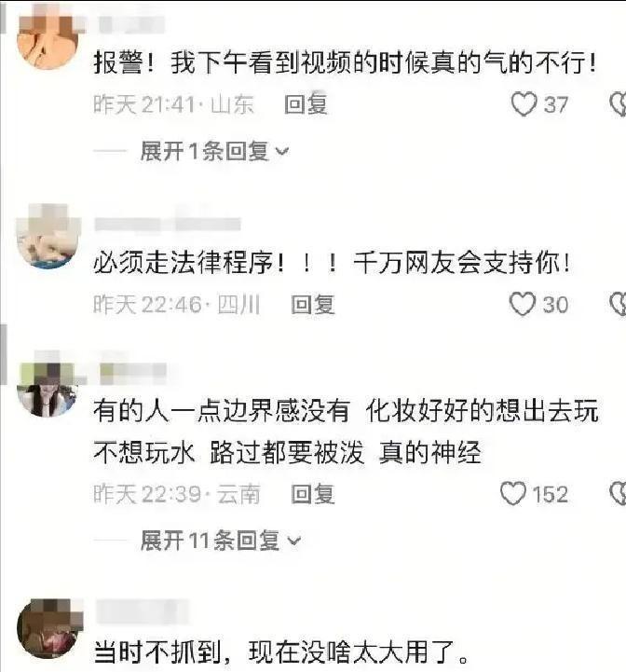
Task: Open second commenter's avatar profile
Action: 48,238
